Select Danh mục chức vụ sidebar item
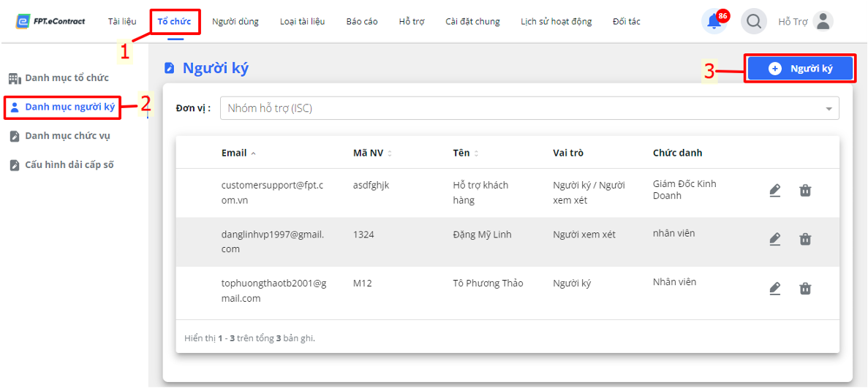Screen dimensions: 868x388 (x=64, y=136)
